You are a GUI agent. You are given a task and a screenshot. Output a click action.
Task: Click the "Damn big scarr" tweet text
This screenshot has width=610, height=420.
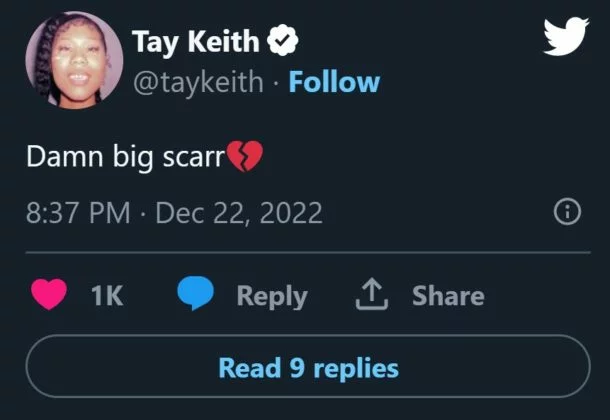tap(125, 158)
